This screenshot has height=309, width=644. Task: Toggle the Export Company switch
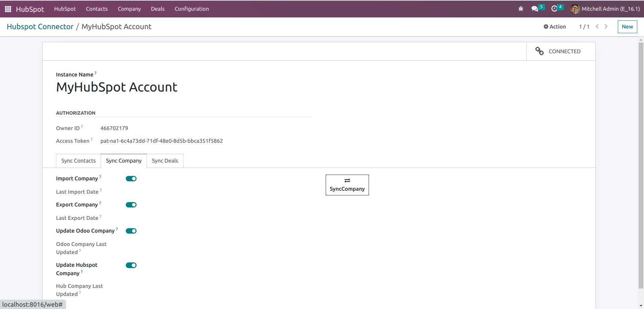click(x=131, y=205)
